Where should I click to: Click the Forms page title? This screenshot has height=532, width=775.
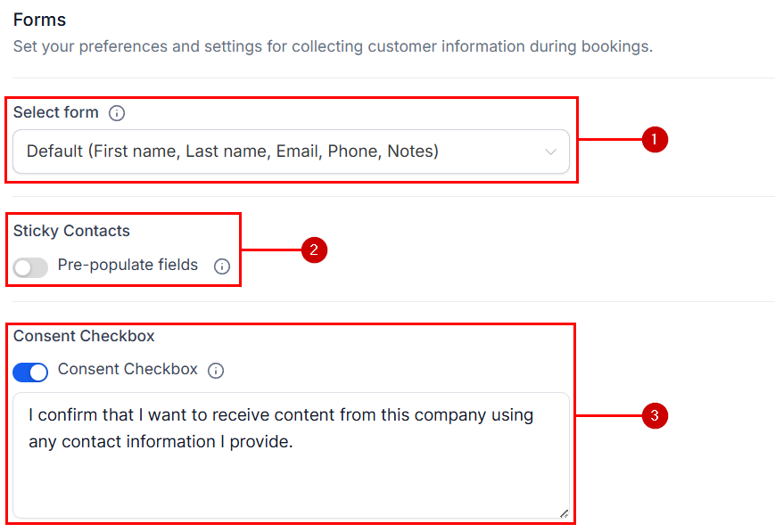tap(39, 19)
